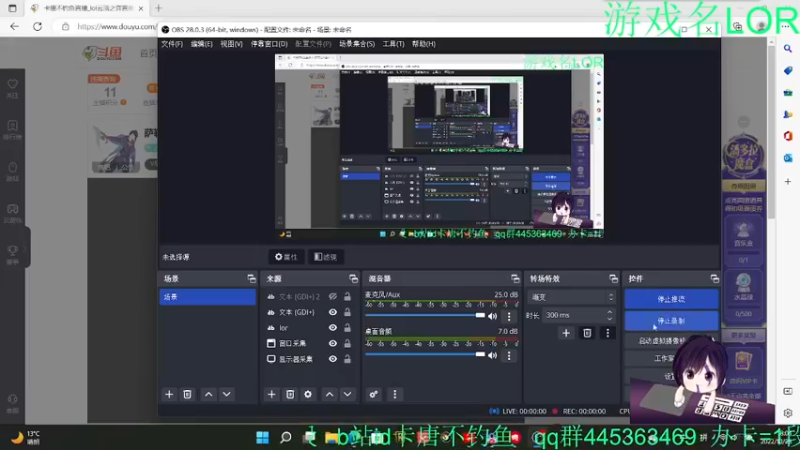Hide the 显示器采集 source

click(333, 359)
